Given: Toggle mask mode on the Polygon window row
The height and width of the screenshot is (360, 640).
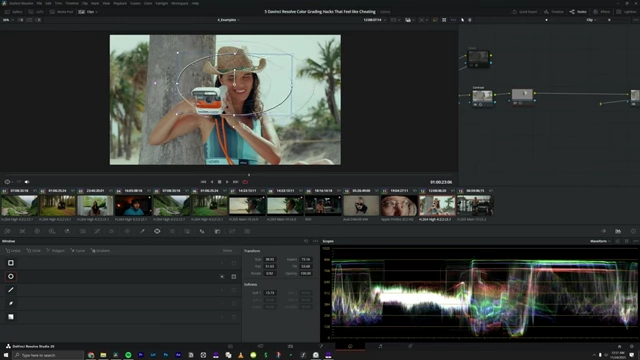Looking at the screenshot, I should (x=234, y=290).
